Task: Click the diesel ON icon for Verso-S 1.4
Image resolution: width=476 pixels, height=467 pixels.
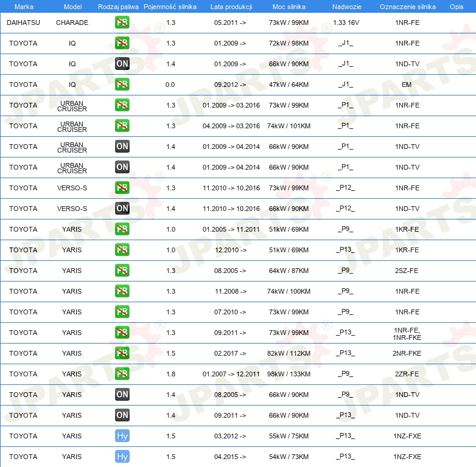Action: (122, 209)
